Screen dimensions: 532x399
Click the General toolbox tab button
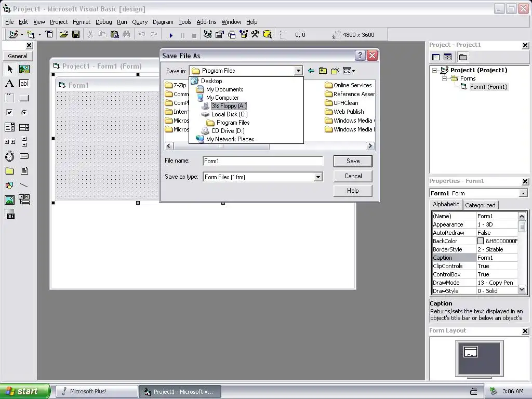coord(18,56)
